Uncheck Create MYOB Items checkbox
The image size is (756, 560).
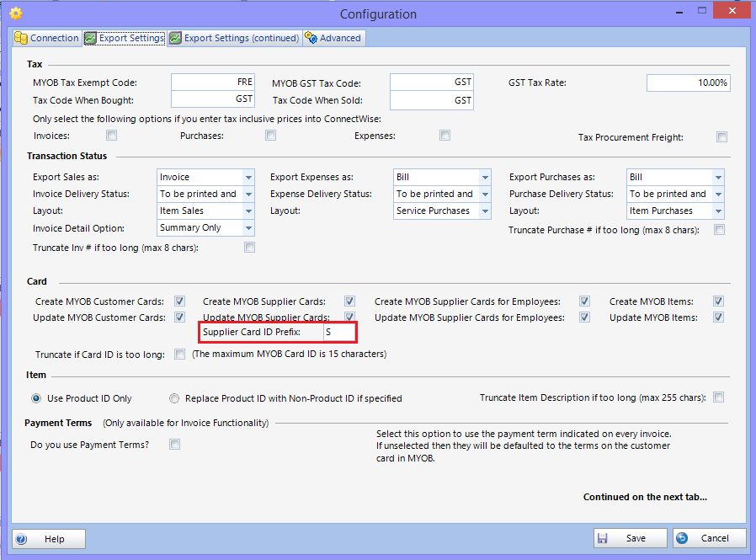[718, 301]
